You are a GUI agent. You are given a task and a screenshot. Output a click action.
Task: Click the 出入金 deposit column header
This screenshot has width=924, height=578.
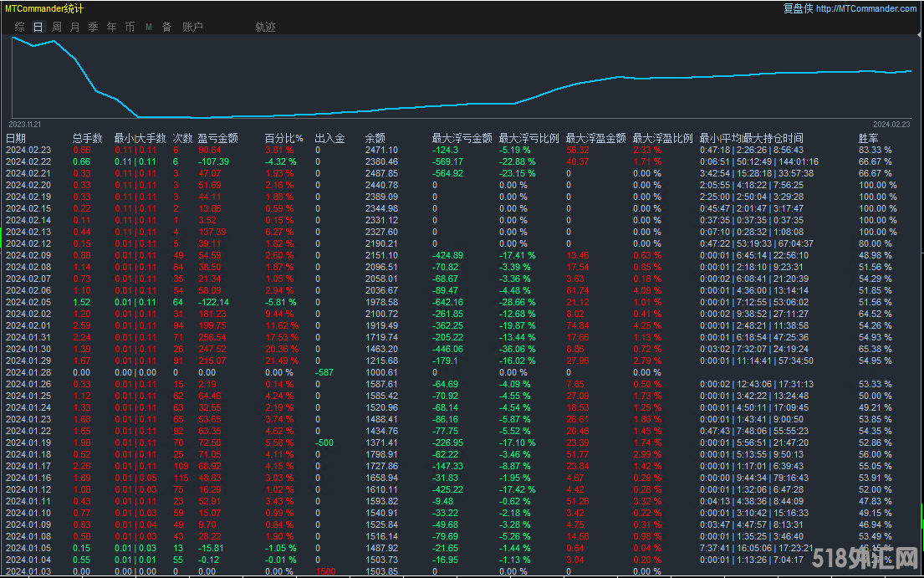[329, 138]
